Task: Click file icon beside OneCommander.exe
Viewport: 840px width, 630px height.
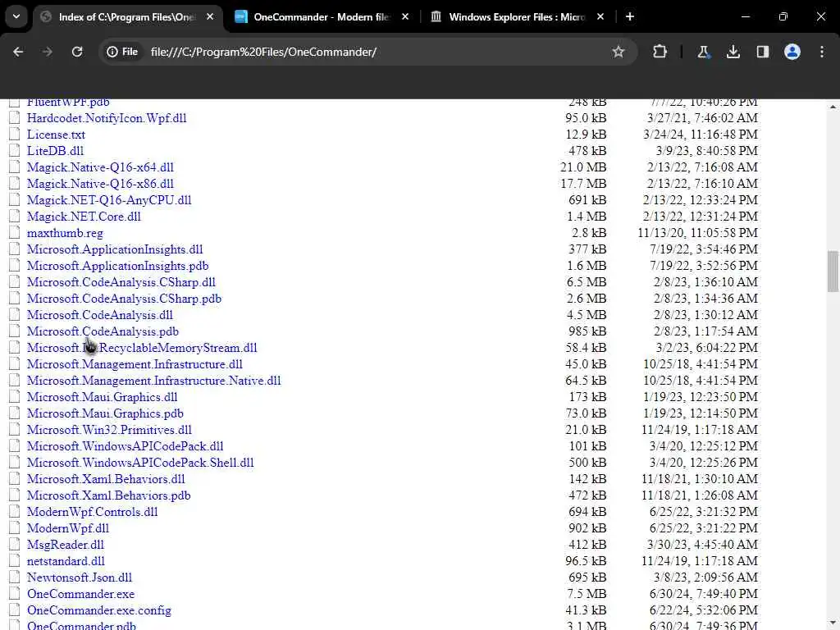Action: [x=15, y=594]
